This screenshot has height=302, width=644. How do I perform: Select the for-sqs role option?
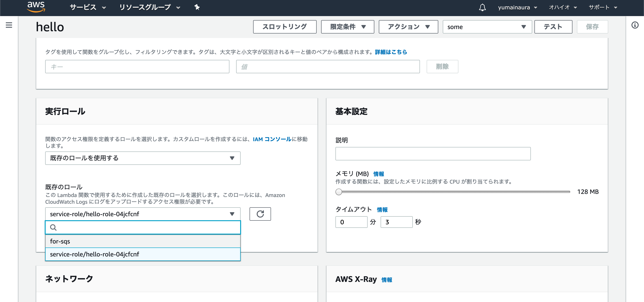tap(142, 241)
